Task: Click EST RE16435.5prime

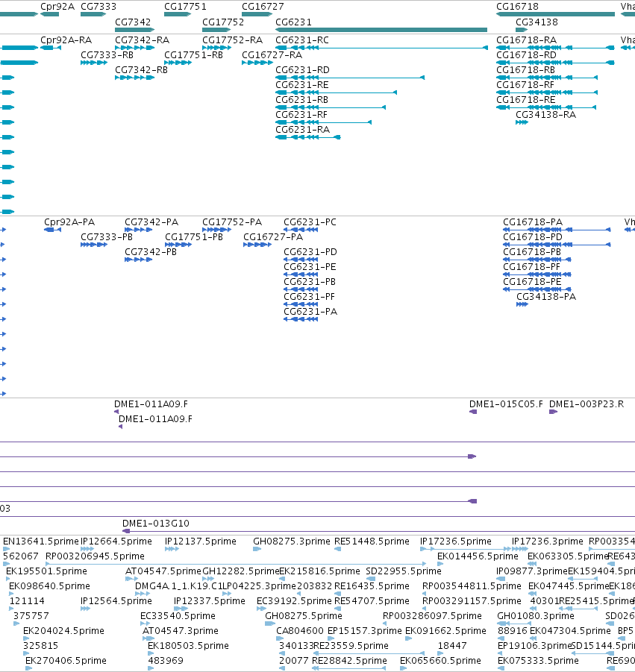Action: (372, 586)
